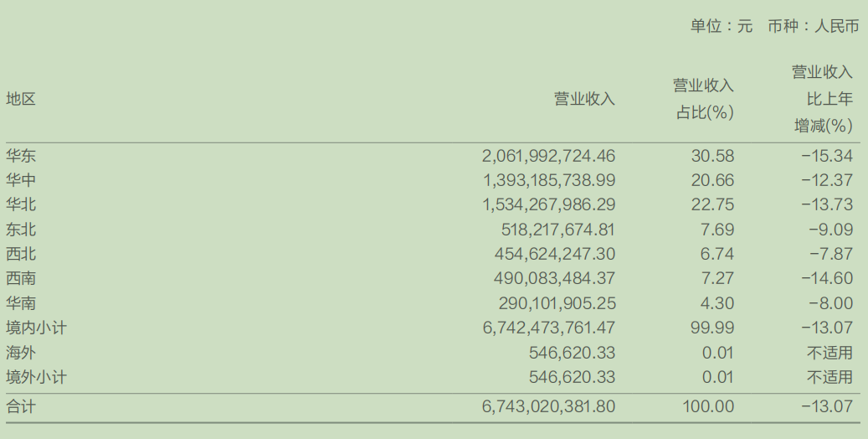Click the 单位:元 币种:人民币 note

tap(774, 26)
